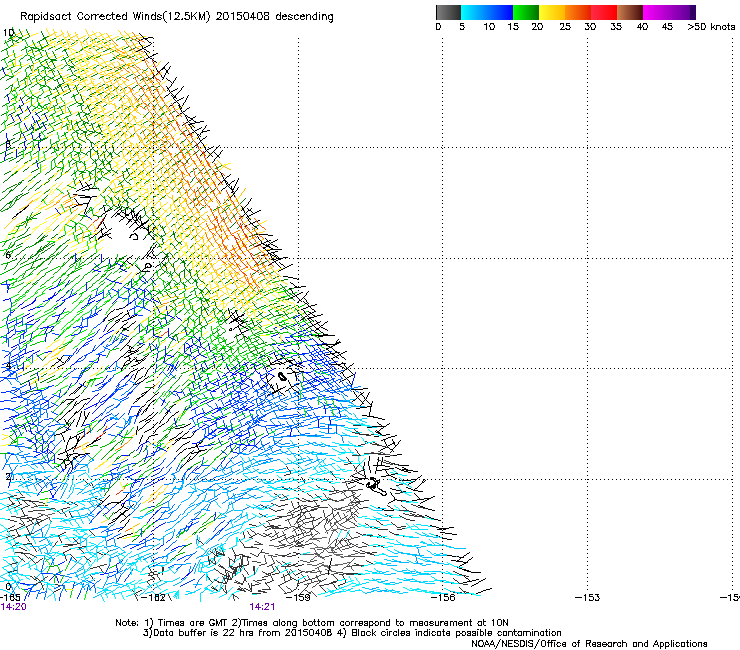Viewport: 740px width, 650px height.
Task: Click the latitude '6' axis label
Action: [8, 255]
